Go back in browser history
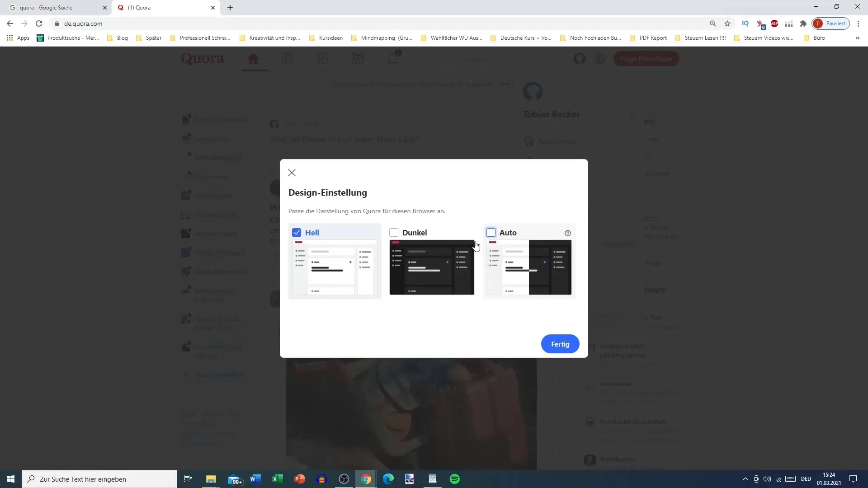The image size is (868, 488). click(x=10, y=23)
